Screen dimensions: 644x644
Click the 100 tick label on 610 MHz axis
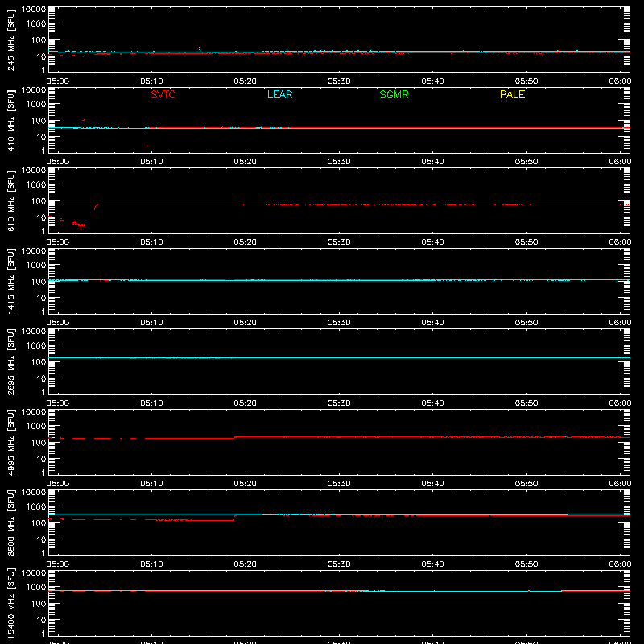(39, 201)
